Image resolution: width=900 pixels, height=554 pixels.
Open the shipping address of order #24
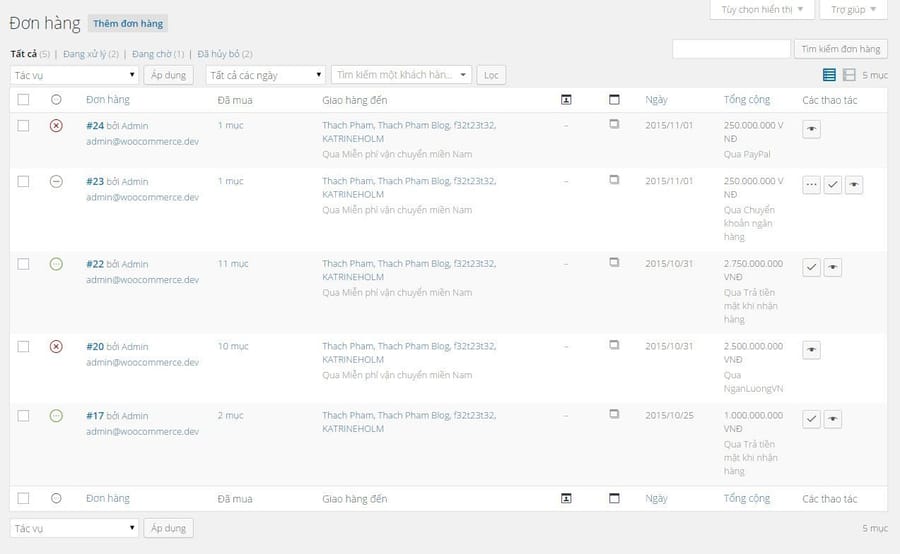pos(409,132)
